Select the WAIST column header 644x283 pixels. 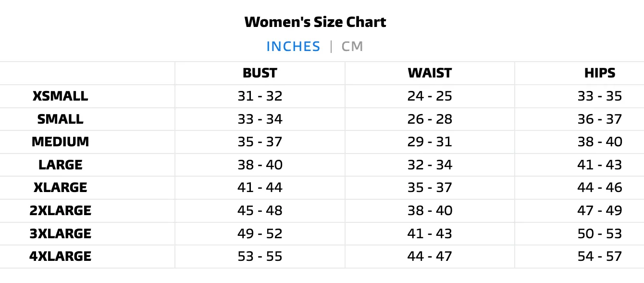430,73
